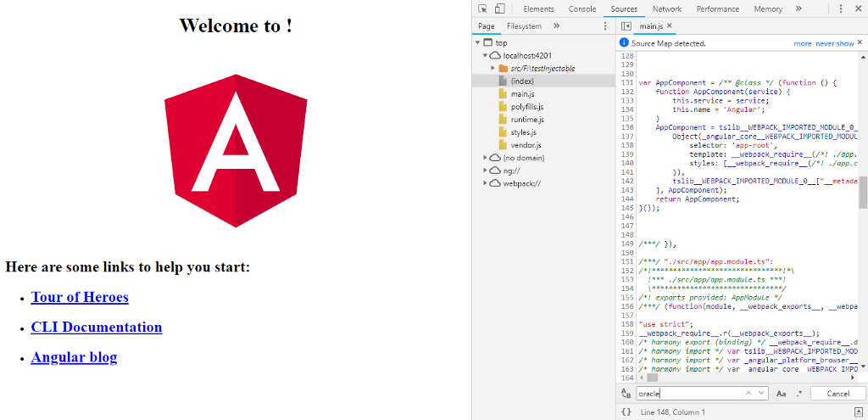Switch to the Network tab
This screenshot has height=420, width=868.
click(667, 8)
